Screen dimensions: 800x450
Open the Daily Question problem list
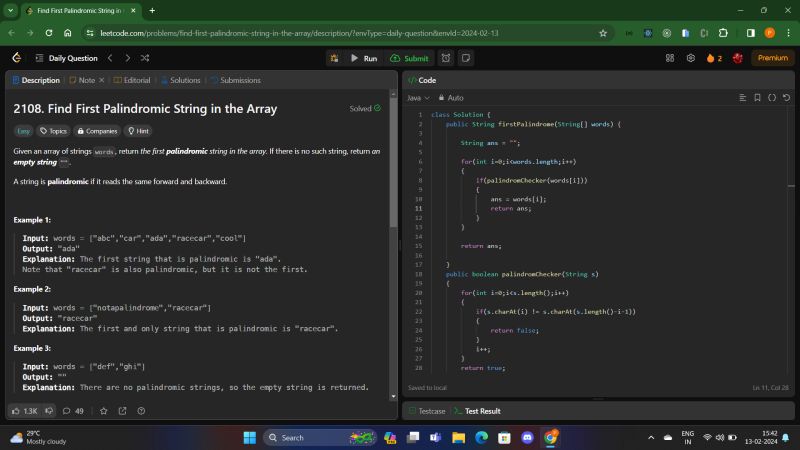coord(67,58)
